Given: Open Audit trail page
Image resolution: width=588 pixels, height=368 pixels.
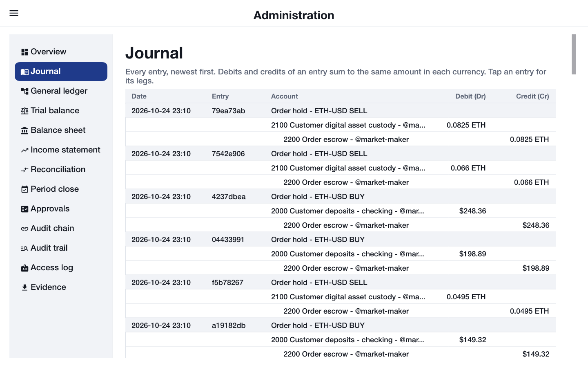Looking at the screenshot, I should pos(61,248).
